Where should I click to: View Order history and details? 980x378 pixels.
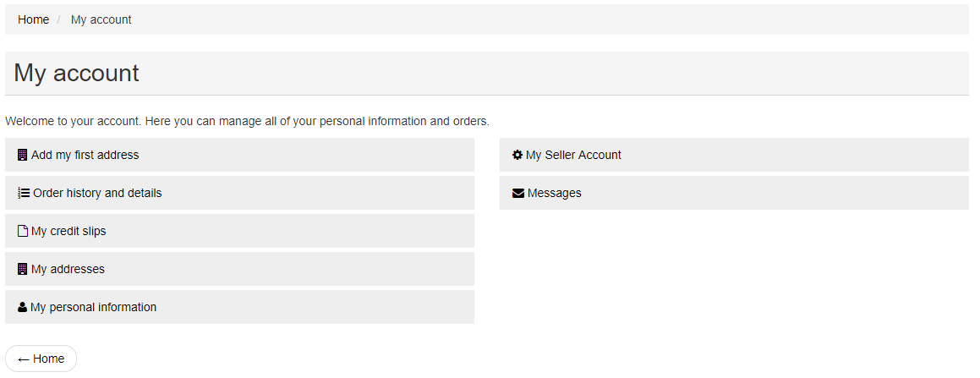pyautogui.click(x=239, y=193)
